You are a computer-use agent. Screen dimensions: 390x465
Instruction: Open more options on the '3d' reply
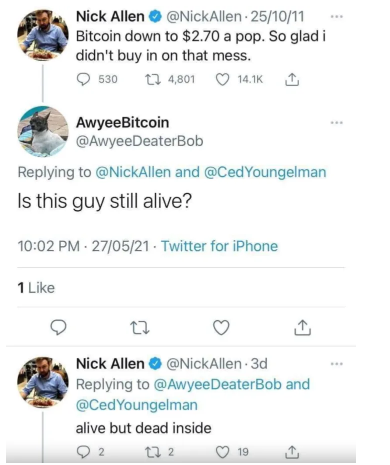click(x=337, y=364)
